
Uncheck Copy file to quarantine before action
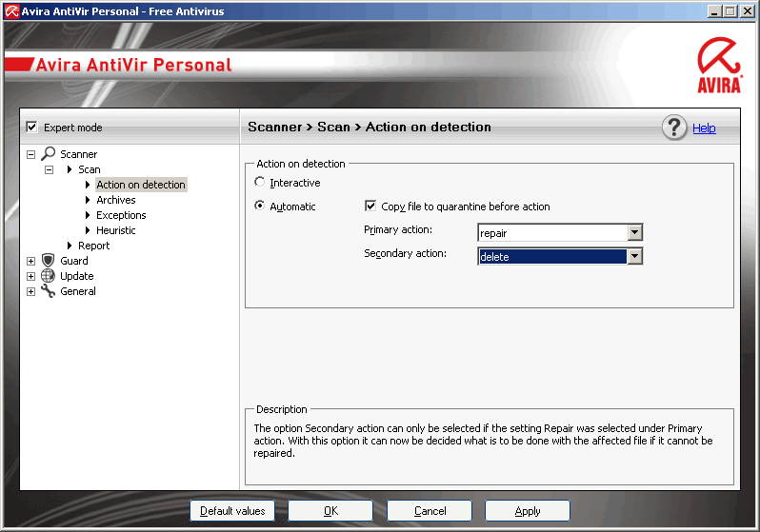point(371,207)
